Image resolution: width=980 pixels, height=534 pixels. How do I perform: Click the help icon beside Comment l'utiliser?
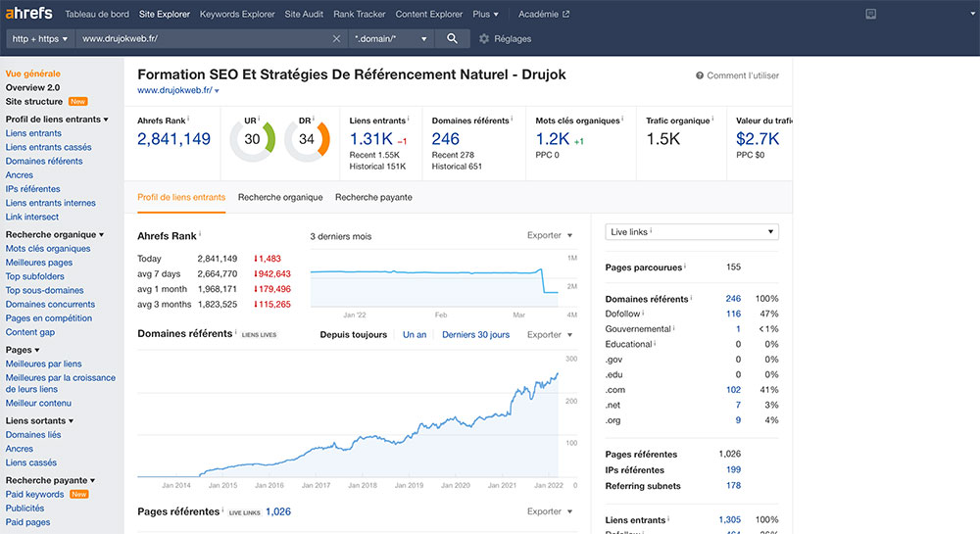tap(700, 75)
